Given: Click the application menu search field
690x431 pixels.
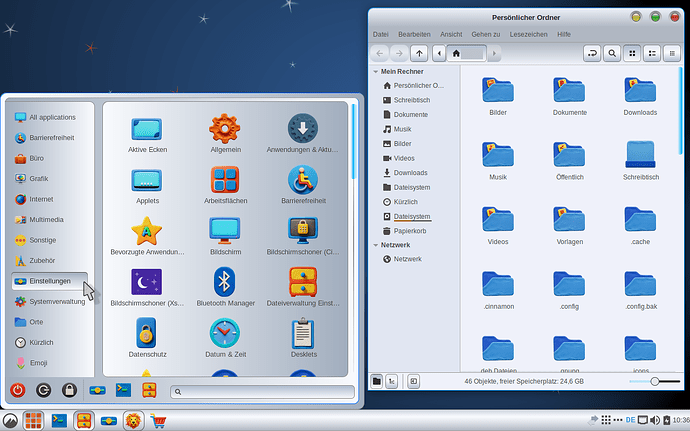Looking at the screenshot, I should pos(262,391).
